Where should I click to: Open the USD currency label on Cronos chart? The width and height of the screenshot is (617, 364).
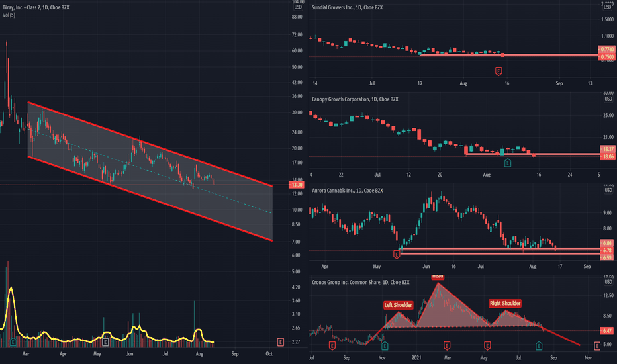tap(608, 282)
